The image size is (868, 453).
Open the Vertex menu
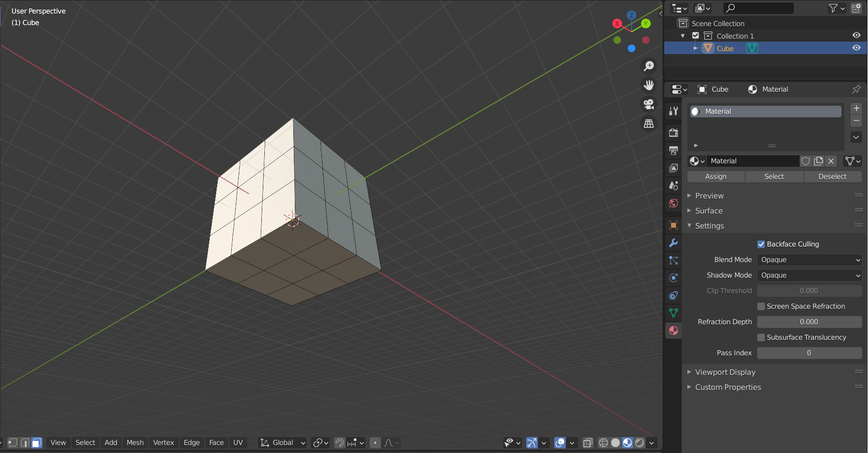coord(164,442)
